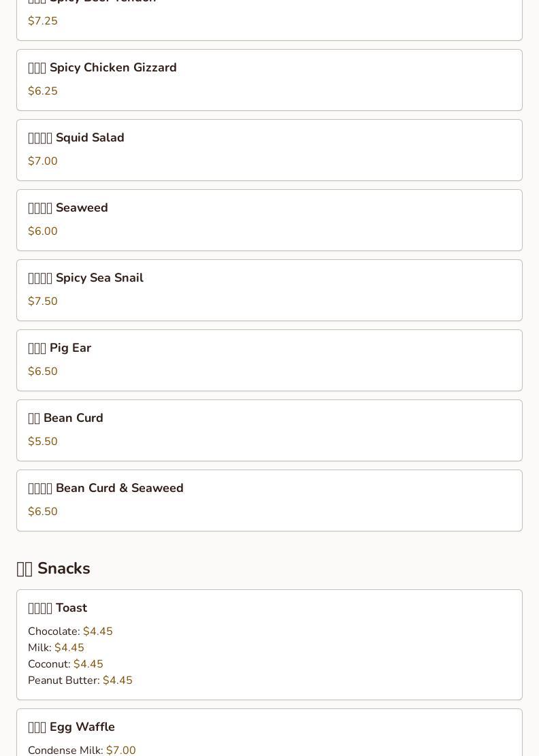Select the Bean Curd item title
The height and width of the screenshot is (756, 539).
(x=65, y=418)
